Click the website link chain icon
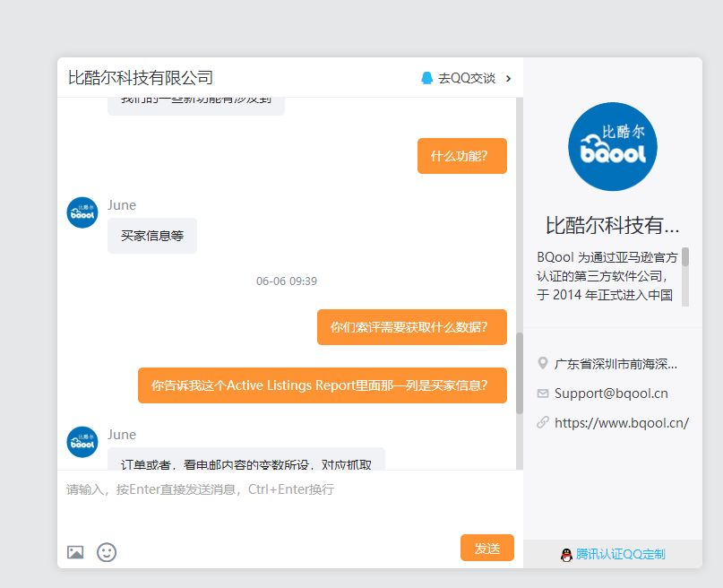This screenshot has height=588, width=723. click(542, 422)
